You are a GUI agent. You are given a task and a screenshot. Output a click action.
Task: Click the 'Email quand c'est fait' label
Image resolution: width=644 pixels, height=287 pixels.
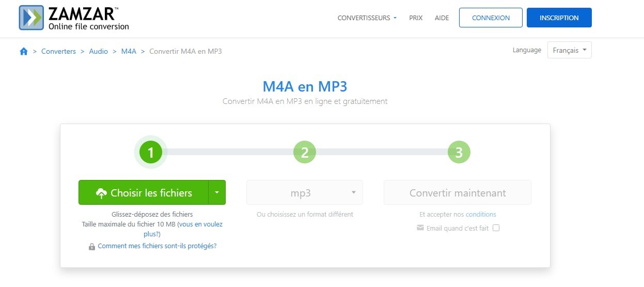click(458, 228)
